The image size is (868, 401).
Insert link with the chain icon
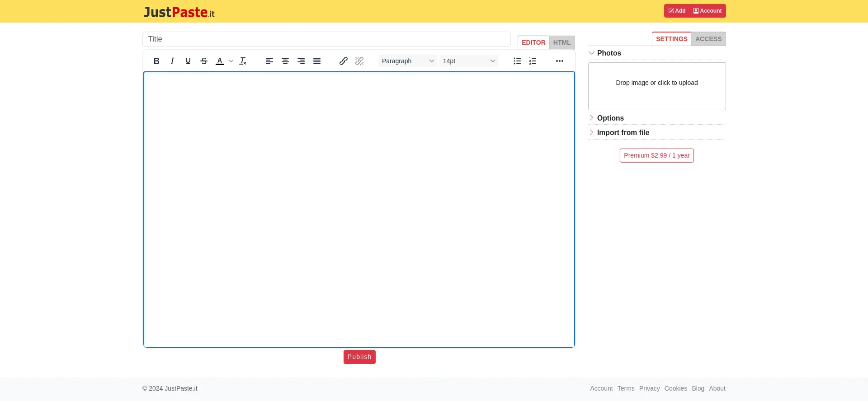(x=344, y=61)
